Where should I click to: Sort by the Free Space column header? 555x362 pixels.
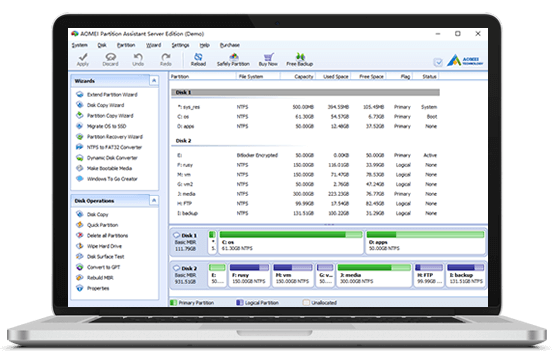tap(368, 76)
